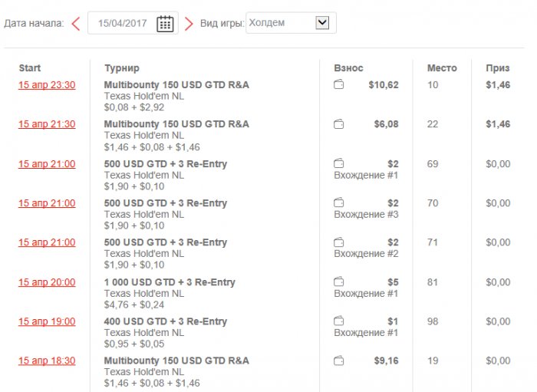Sort by the Место column header
537x392 pixels.
tap(441, 68)
